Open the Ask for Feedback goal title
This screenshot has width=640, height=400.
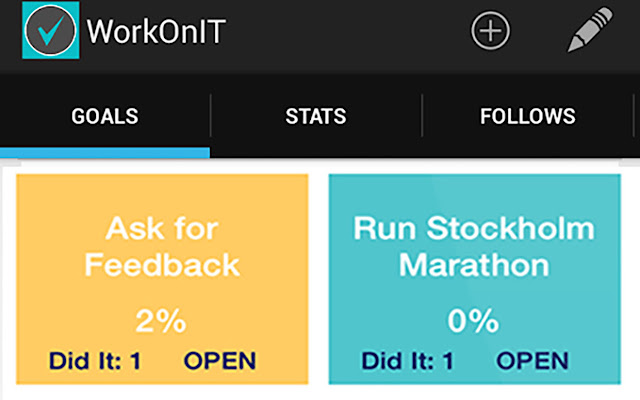tap(162, 248)
